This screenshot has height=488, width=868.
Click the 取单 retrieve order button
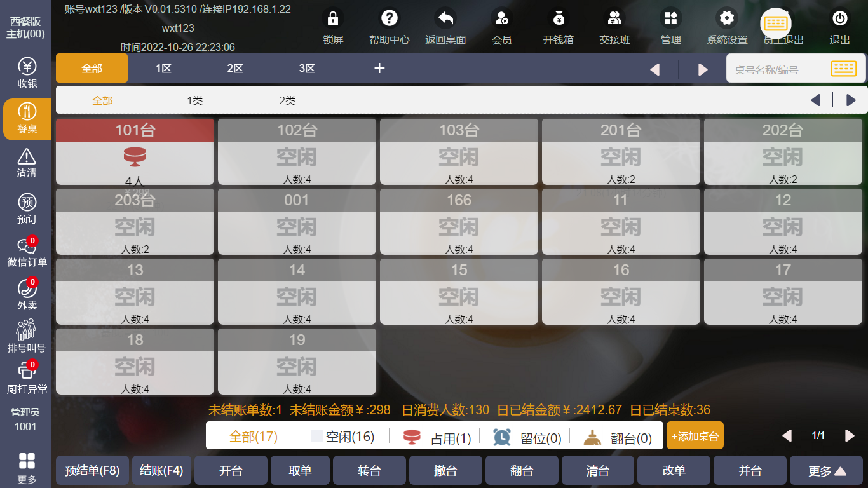coord(300,471)
